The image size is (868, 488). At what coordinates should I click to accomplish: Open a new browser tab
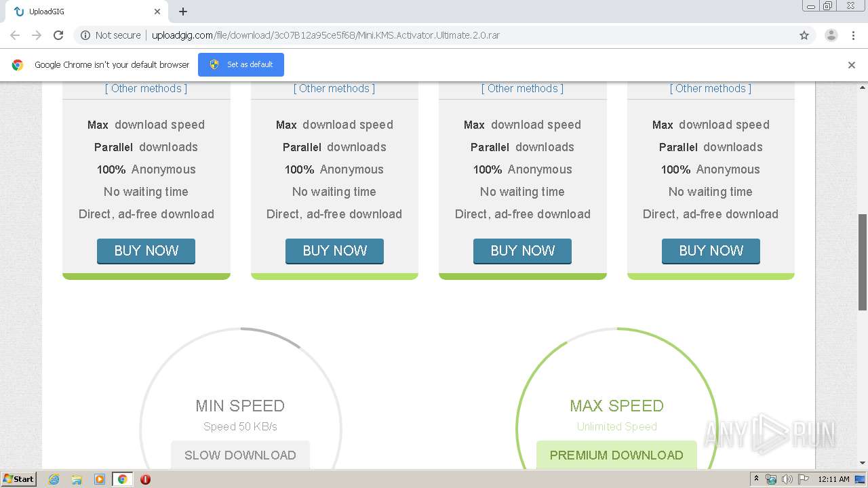click(x=183, y=12)
